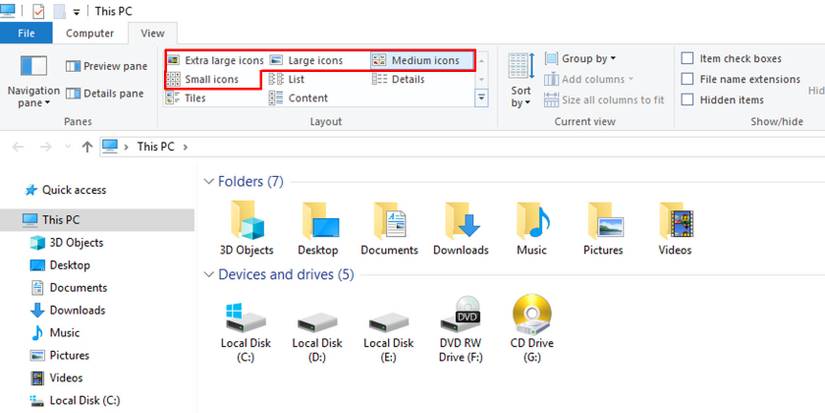Open the Documents folder in Folders group
This screenshot has width=825, height=413.
389,220
